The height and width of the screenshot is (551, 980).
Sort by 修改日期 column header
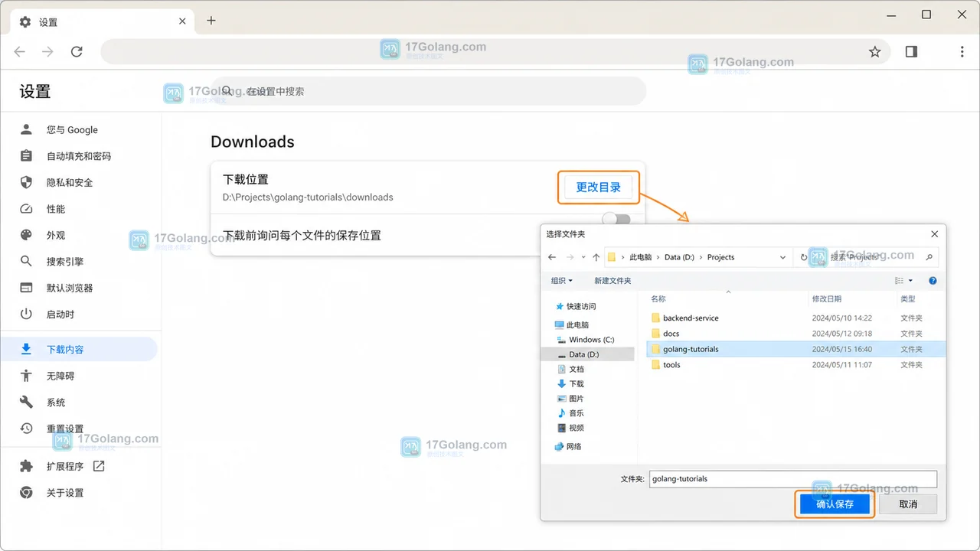tap(827, 298)
